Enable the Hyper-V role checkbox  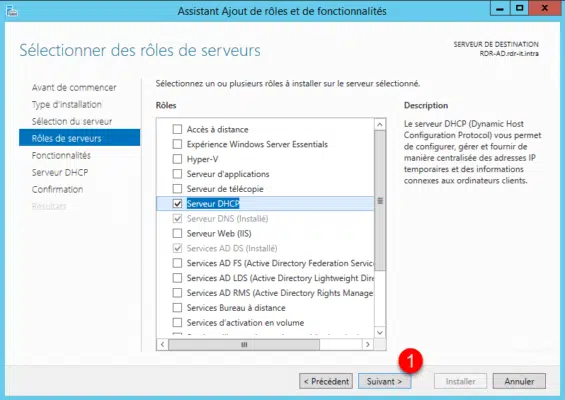(x=177, y=159)
